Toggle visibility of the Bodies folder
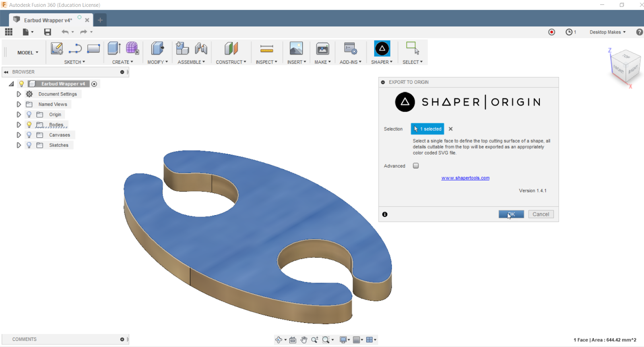The height and width of the screenshot is (347, 644). [29, 125]
